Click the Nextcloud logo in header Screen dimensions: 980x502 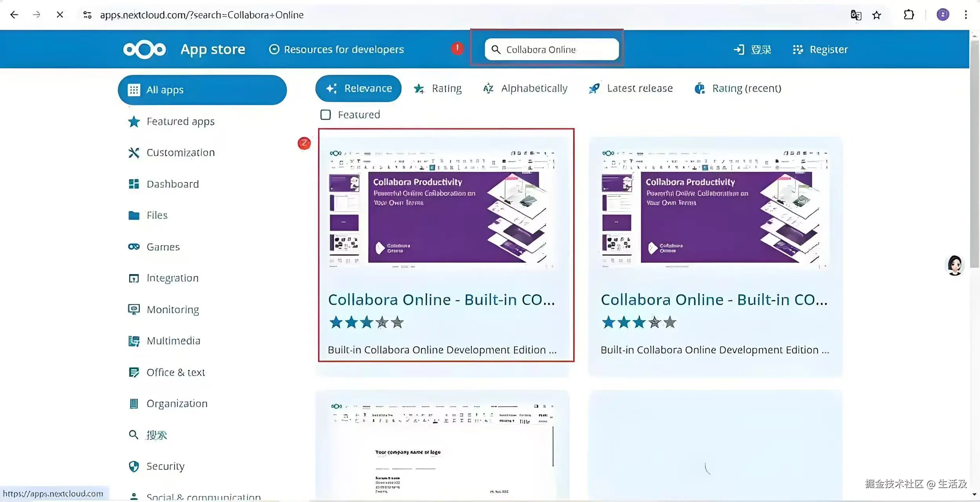(x=144, y=49)
